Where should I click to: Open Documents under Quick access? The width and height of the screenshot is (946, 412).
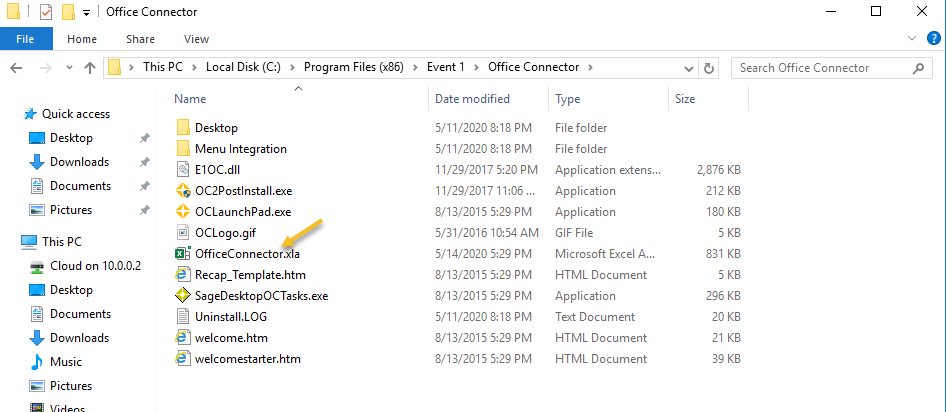point(80,186)
